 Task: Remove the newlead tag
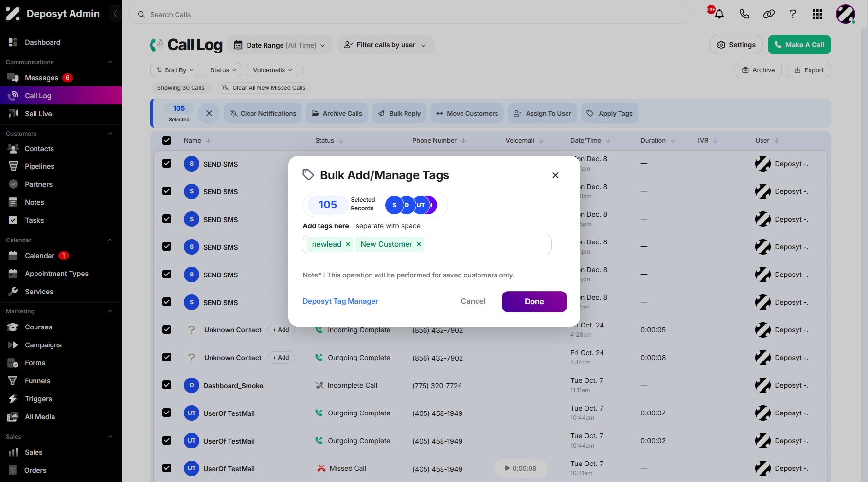348,244
